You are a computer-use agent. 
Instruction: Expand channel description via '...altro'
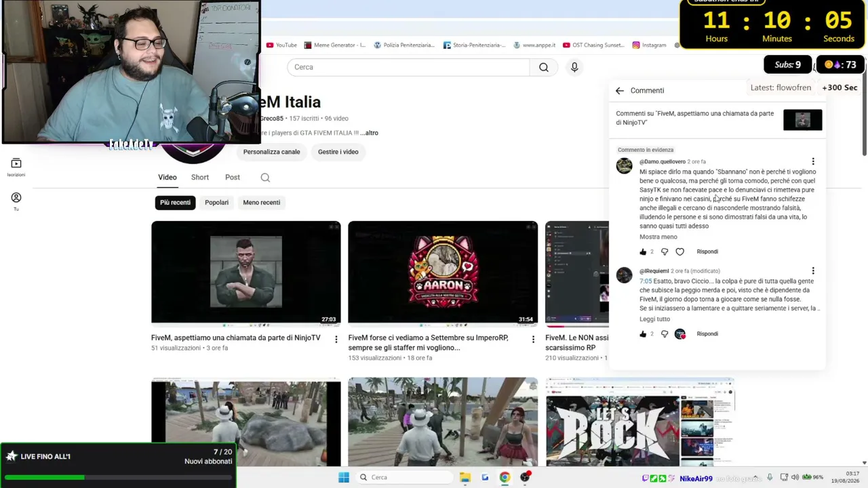(x=369, y=133)
